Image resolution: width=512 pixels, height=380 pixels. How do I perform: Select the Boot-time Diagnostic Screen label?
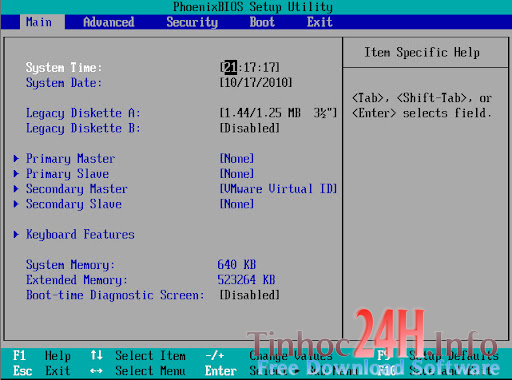[x=115, y=295]
